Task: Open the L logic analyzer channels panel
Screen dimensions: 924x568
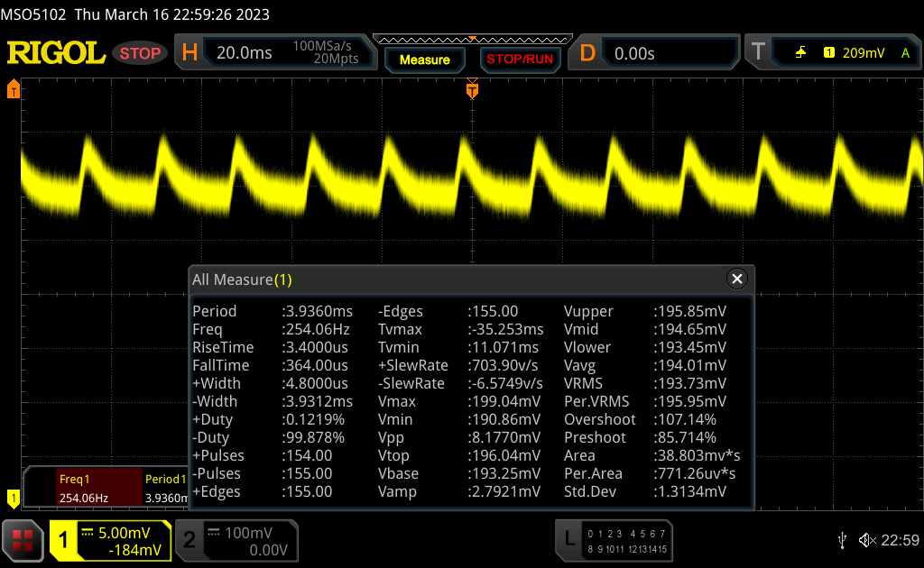Action: click(x=568, y=540)
